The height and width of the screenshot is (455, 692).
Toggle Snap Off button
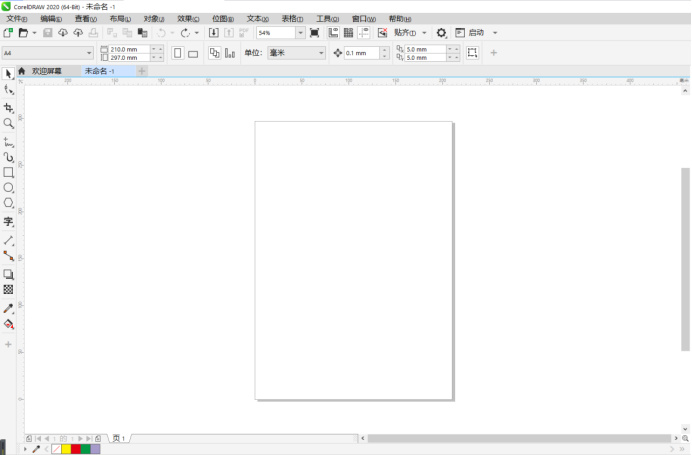[x=382, y=33]
